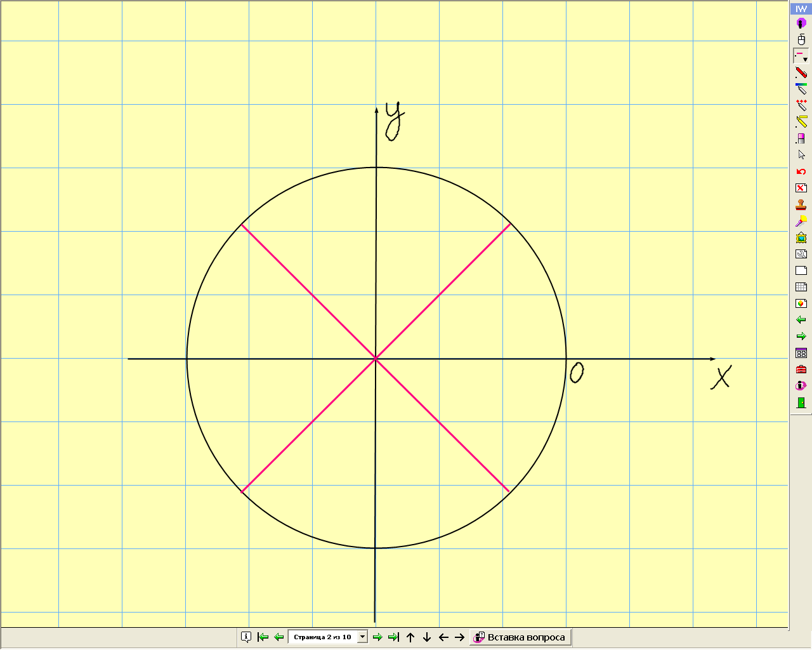Select the pen with red dots tool
Screen dimensions: 812x650
[801, 105]
